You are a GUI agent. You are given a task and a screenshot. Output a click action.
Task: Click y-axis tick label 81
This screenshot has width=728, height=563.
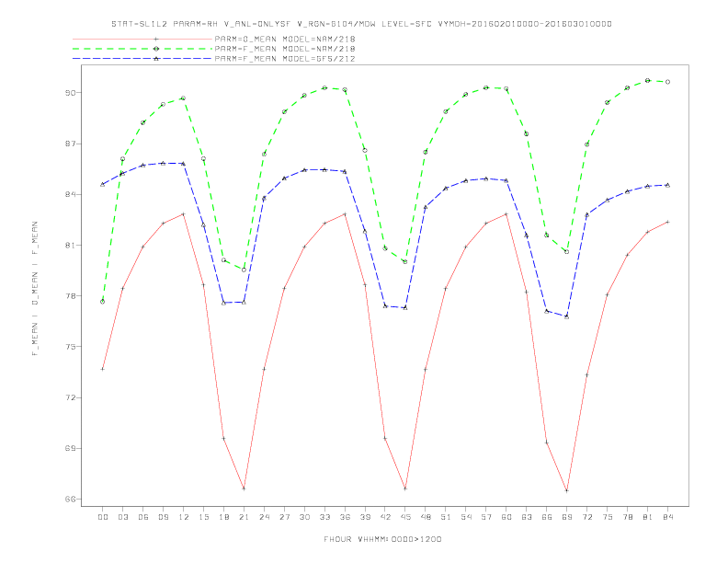(x=70, y=246)
